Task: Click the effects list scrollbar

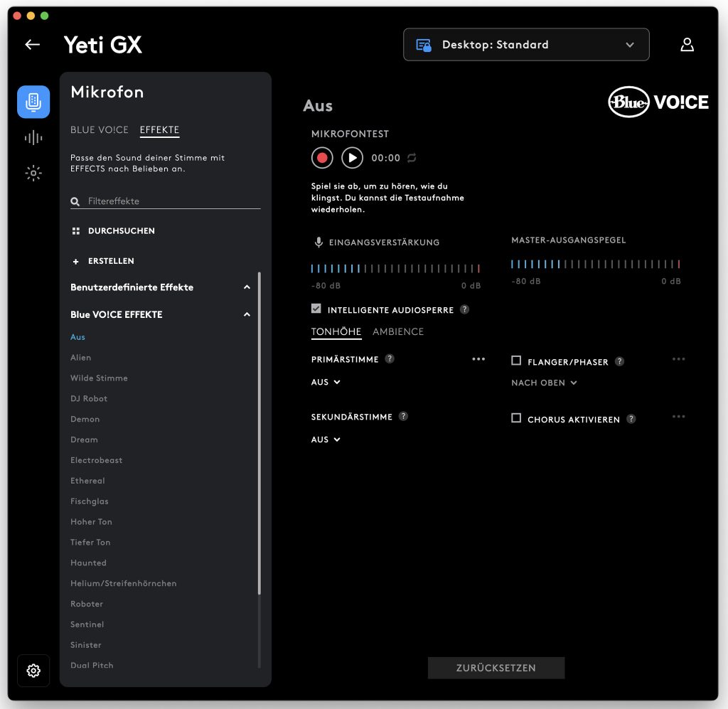Action: 259,434
